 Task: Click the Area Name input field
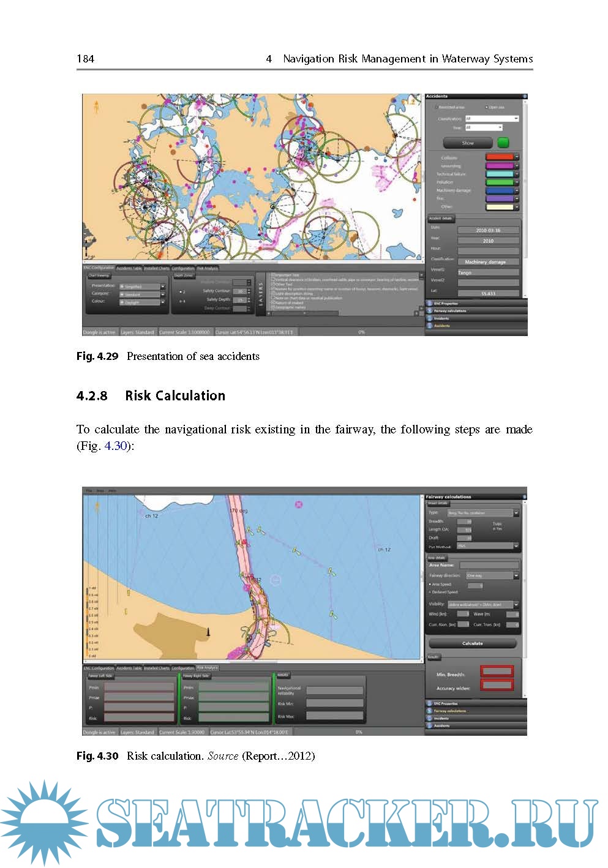489,565
